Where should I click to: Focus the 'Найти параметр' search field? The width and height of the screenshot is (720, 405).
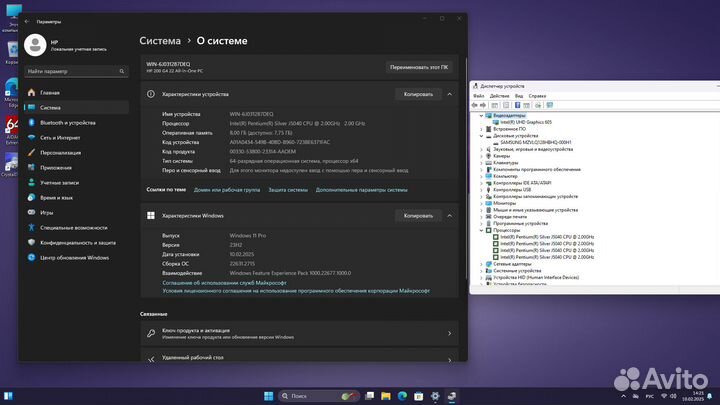[x=76, y=71]
